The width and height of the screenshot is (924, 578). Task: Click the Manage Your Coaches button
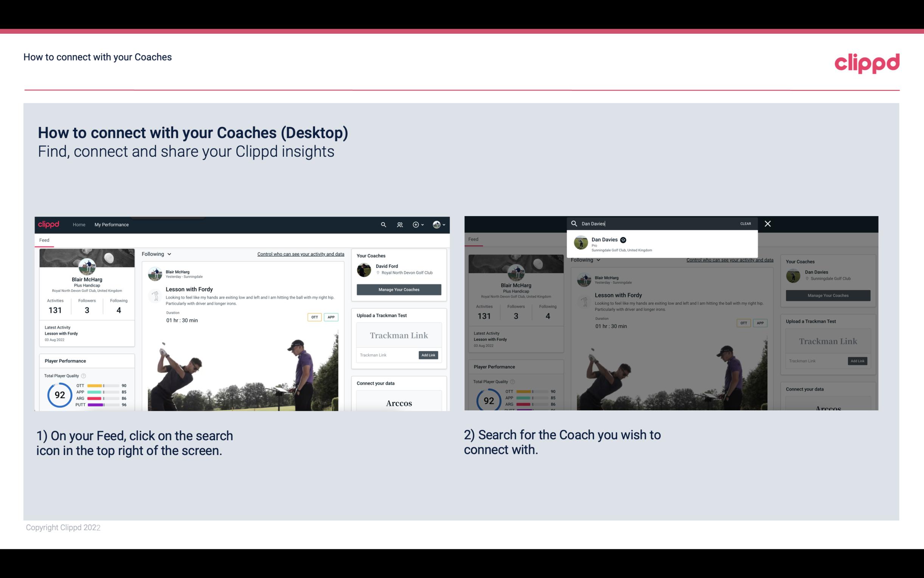[399, 289]
